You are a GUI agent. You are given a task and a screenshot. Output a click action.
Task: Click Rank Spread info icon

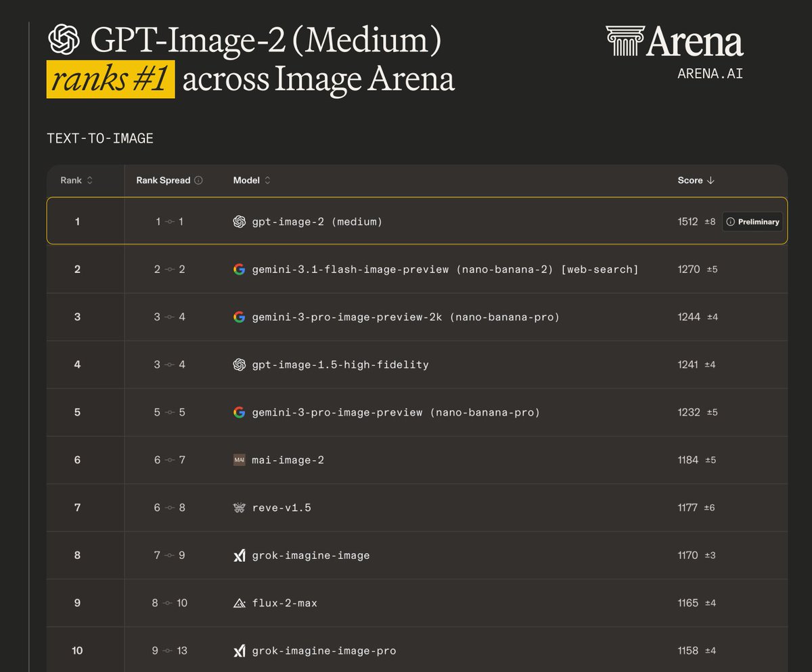tap(198, 181)
